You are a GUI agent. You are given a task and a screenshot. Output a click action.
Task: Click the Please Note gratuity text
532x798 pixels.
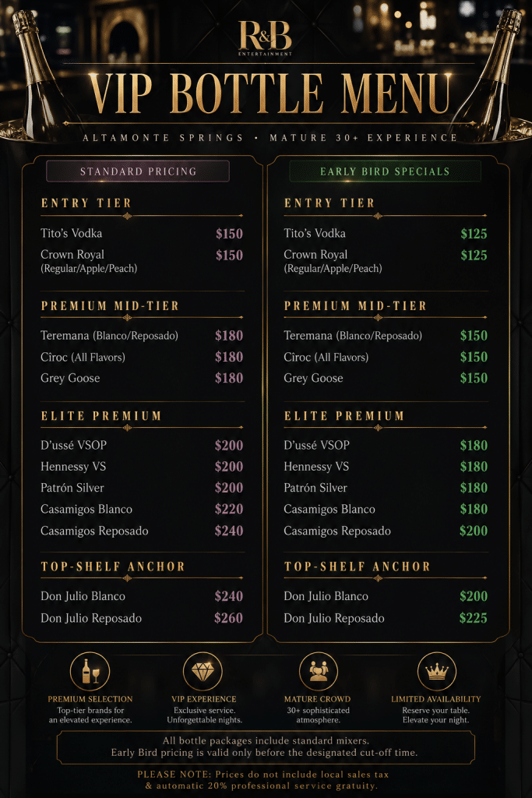[x=262, y=780]
